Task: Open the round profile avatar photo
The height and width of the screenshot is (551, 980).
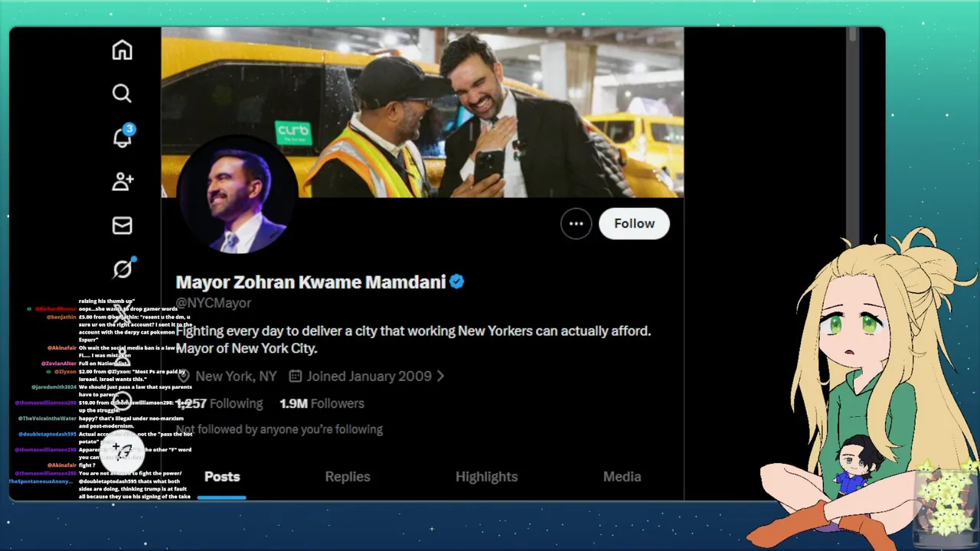Action: [237, 195]
